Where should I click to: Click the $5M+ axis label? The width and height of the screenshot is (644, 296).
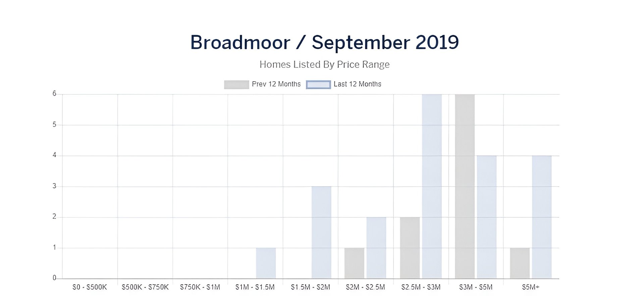(x=530, y=287)
